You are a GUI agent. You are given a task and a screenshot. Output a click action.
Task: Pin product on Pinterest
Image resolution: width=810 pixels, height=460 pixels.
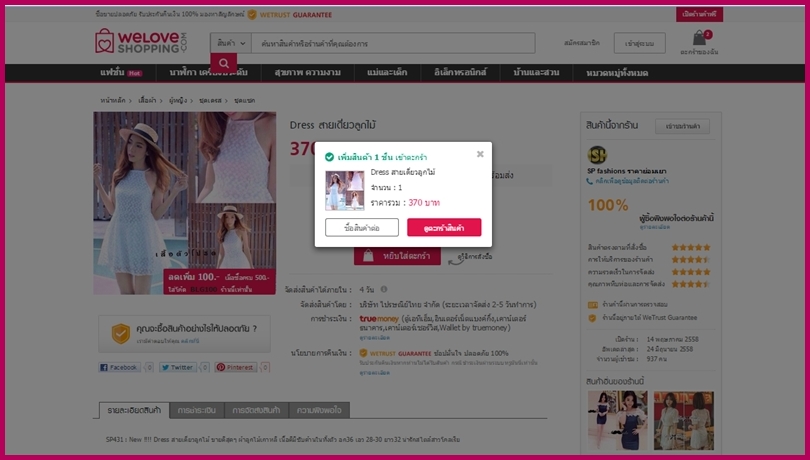click(236, 367)
